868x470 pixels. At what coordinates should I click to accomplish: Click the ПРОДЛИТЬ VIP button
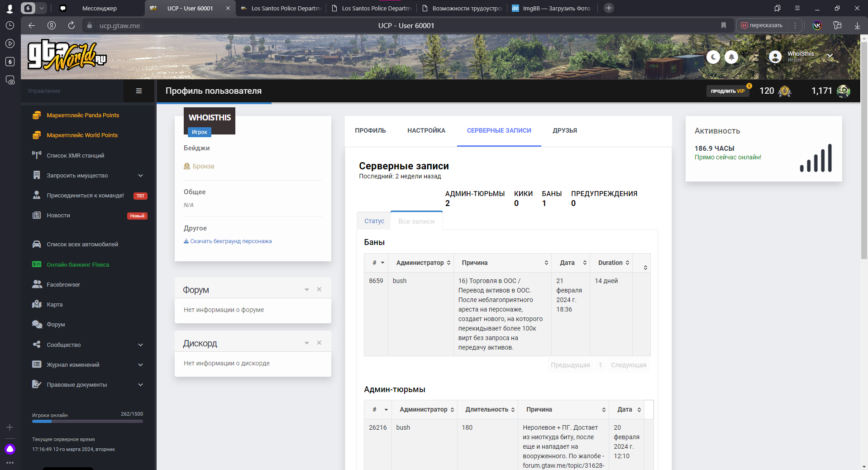(727, 91)
